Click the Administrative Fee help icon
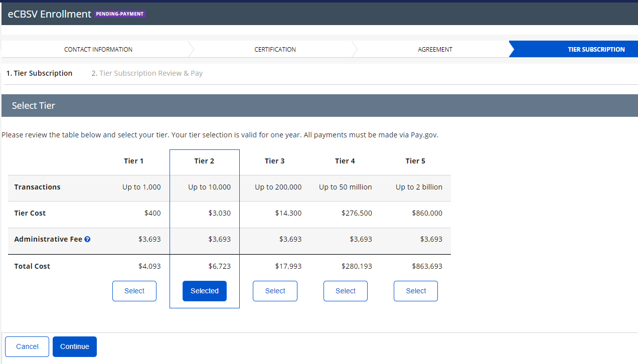Image resolution: width=638 pixels, height=364 pixels. tap(87, 240)
